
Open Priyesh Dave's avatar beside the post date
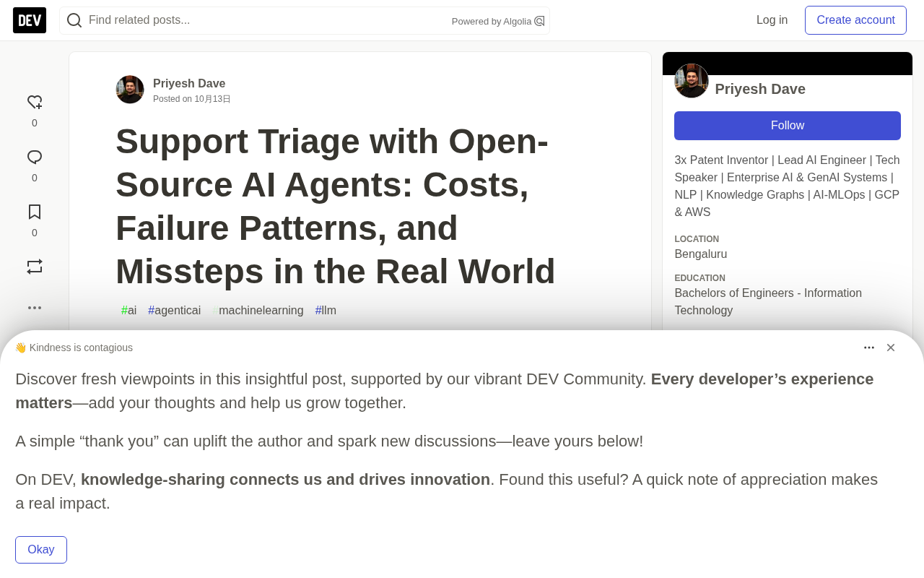tap(130, 90)
